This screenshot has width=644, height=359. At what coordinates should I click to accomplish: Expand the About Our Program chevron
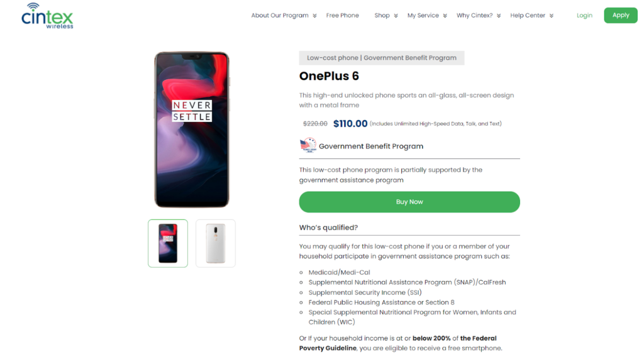(x=314, y=16)
